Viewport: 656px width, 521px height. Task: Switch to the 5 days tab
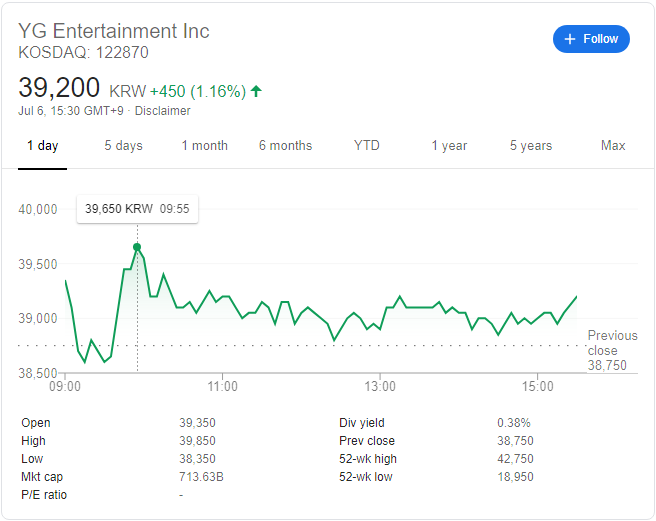123,146
